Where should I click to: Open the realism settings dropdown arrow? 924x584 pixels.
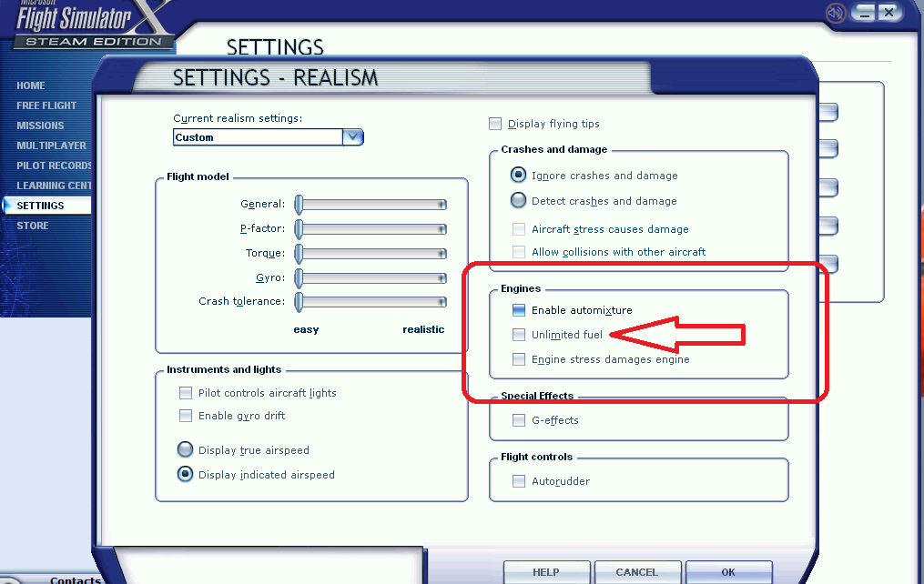click(352, 137)
